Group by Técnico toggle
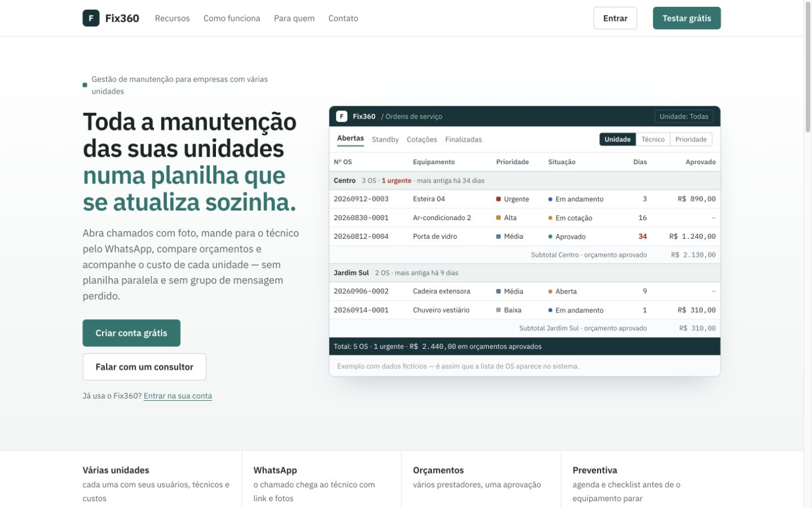 point(653,139)
